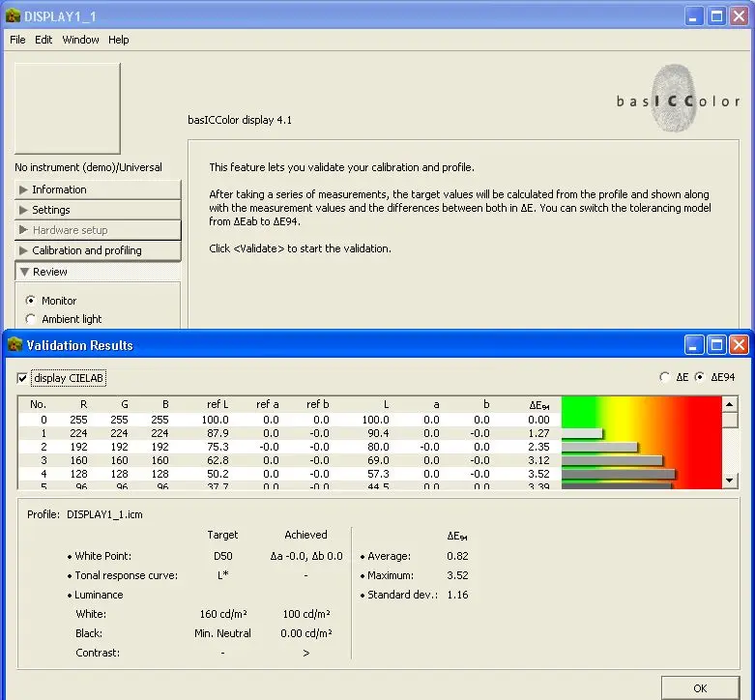Click the ΔE94 column header in table
This screenshot has width=755, height=700.
click(539, 405)
